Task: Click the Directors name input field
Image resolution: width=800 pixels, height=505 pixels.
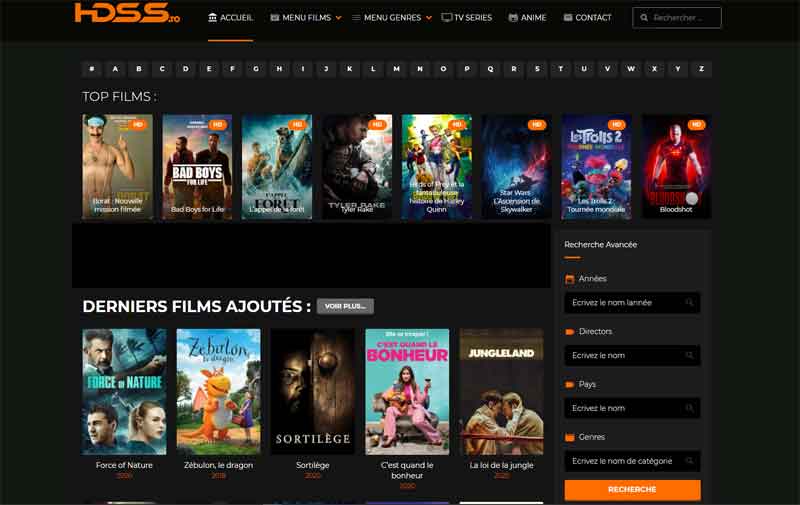Action: tap(632, 356)
